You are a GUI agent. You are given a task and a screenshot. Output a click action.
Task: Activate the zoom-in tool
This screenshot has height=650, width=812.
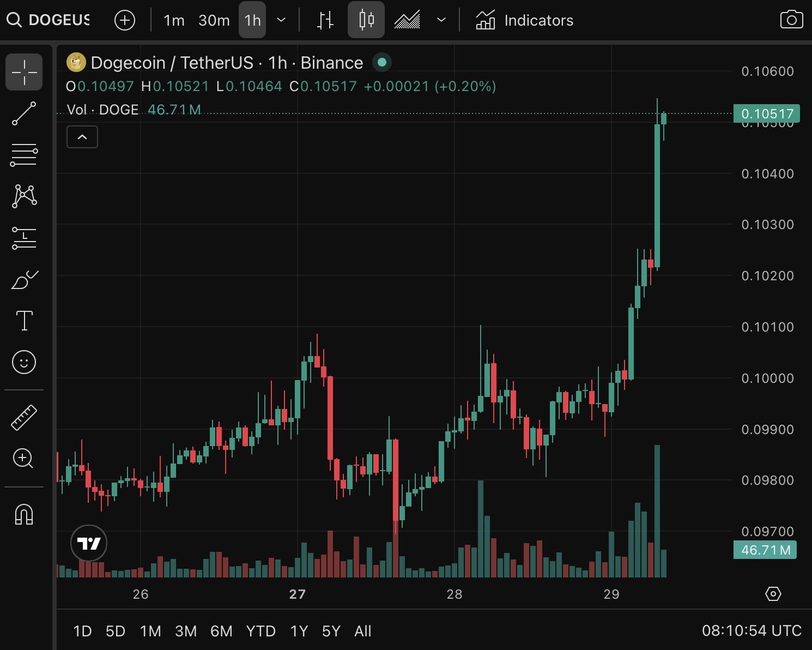coord(24,459)
